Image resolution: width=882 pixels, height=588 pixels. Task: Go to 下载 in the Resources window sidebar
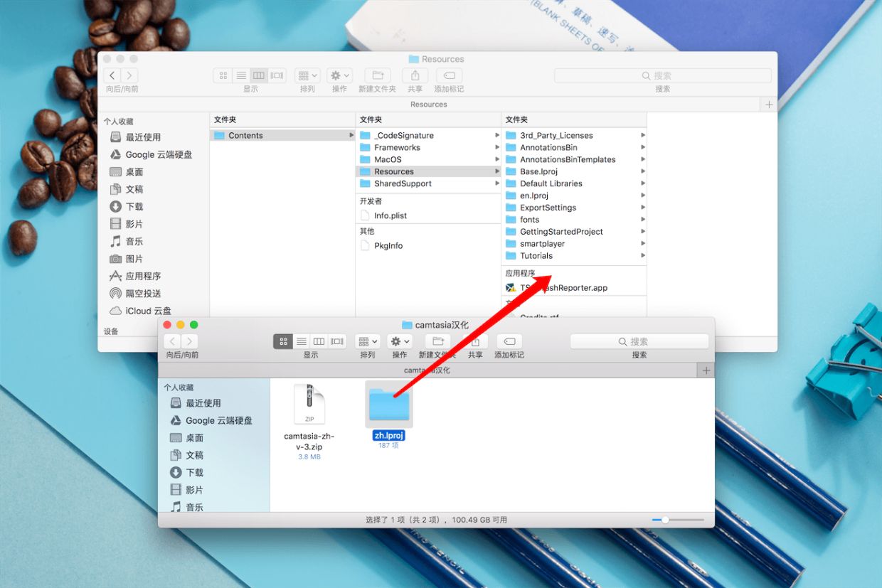(x=127, y=206)
